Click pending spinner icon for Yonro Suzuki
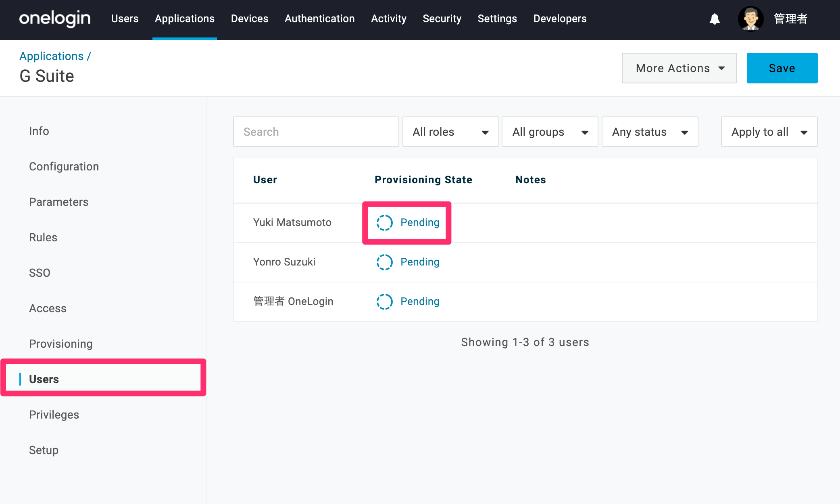This screenshot has width=840, height=504. point(384,262)
